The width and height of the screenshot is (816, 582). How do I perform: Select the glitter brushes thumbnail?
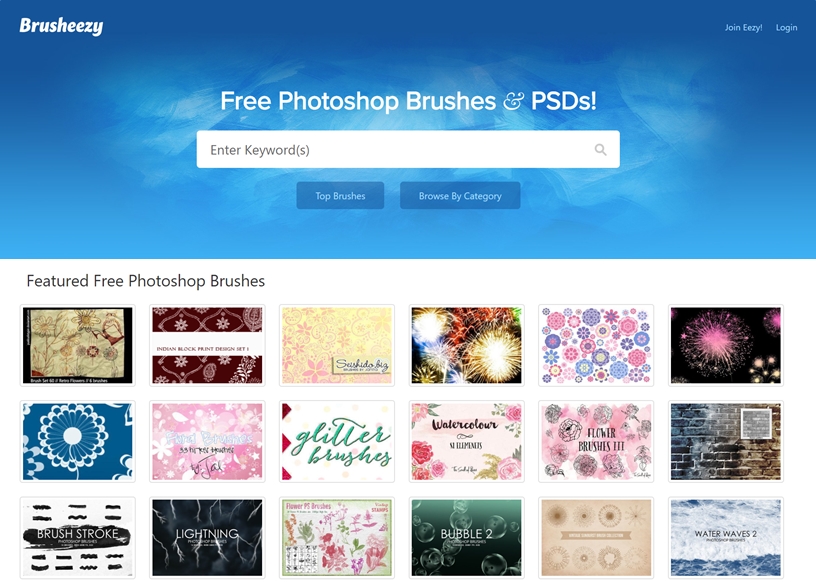tap(337, 441)
